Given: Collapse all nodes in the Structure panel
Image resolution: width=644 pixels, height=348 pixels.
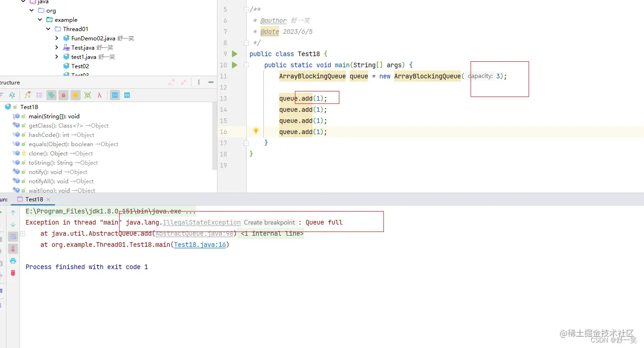Looking at the screenshot, I should pos(184,82).
